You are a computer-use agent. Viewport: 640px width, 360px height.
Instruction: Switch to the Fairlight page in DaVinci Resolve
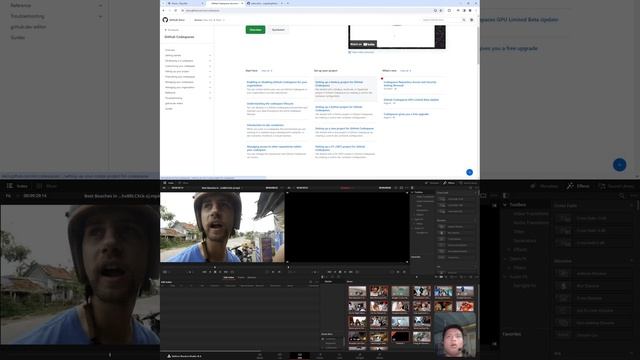360,356
